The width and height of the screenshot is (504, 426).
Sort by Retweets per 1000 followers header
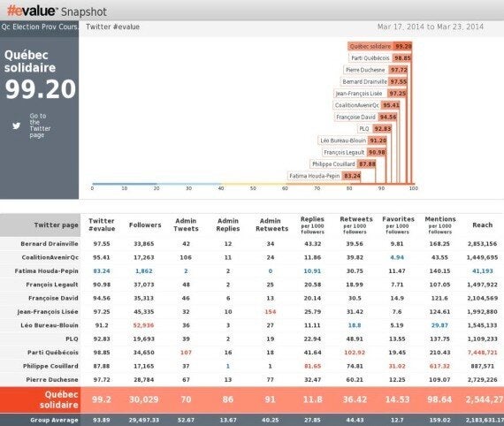click(355, 224)
